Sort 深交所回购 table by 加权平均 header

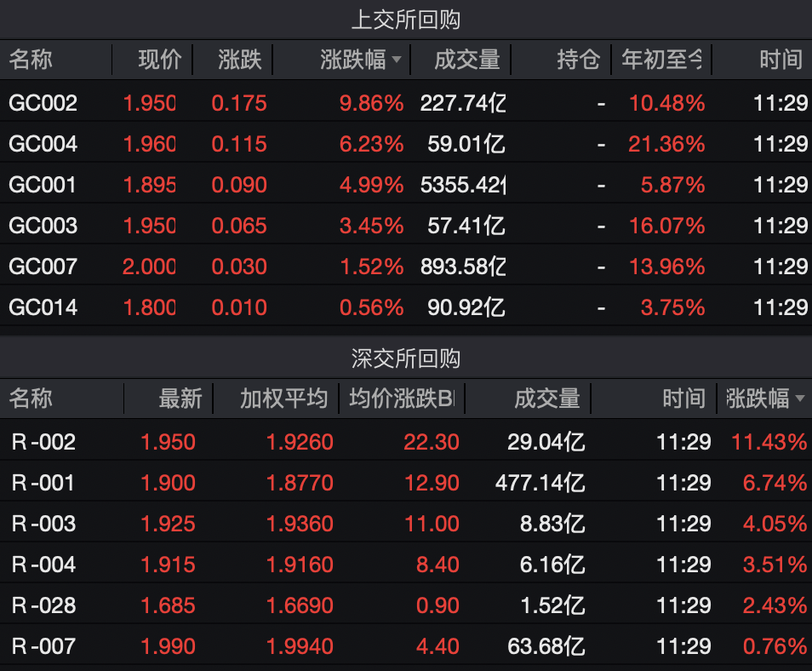[x=283, y=399]
